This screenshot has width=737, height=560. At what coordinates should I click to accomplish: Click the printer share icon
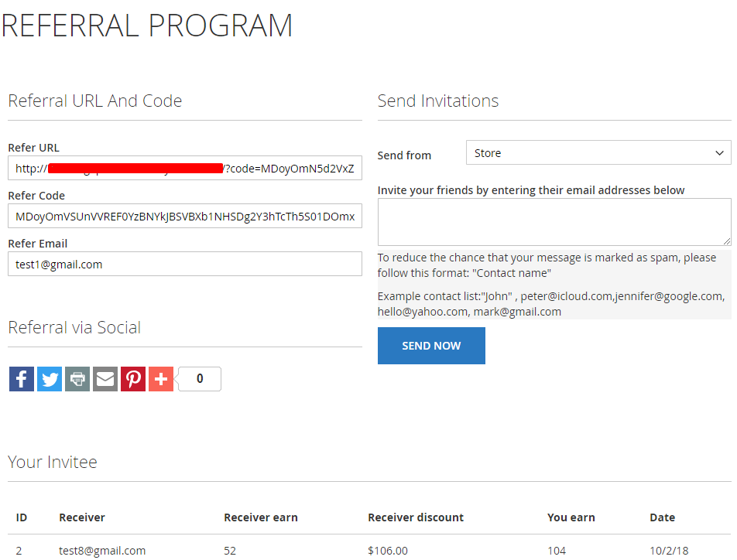click(x=77, y=379)
